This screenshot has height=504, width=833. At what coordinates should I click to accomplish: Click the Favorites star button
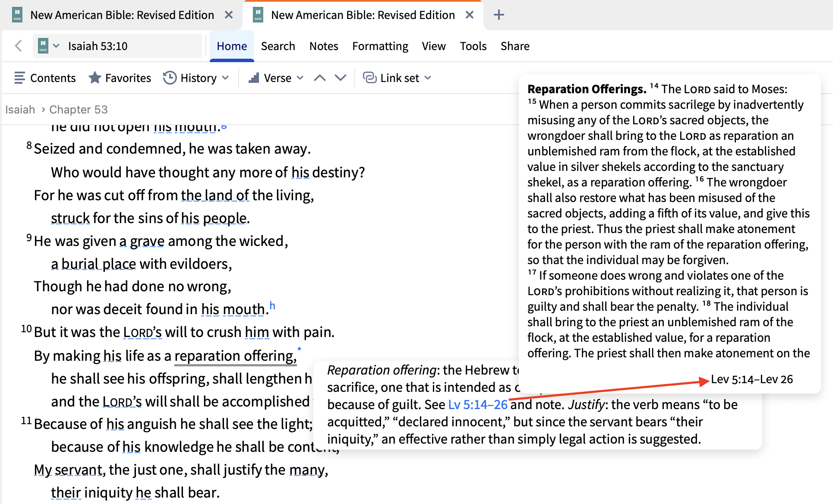(120, 78)
